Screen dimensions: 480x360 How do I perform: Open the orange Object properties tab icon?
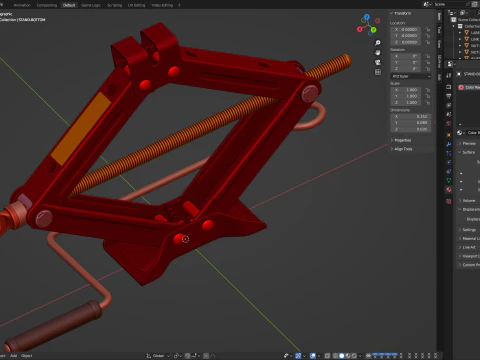click(449, 135)
